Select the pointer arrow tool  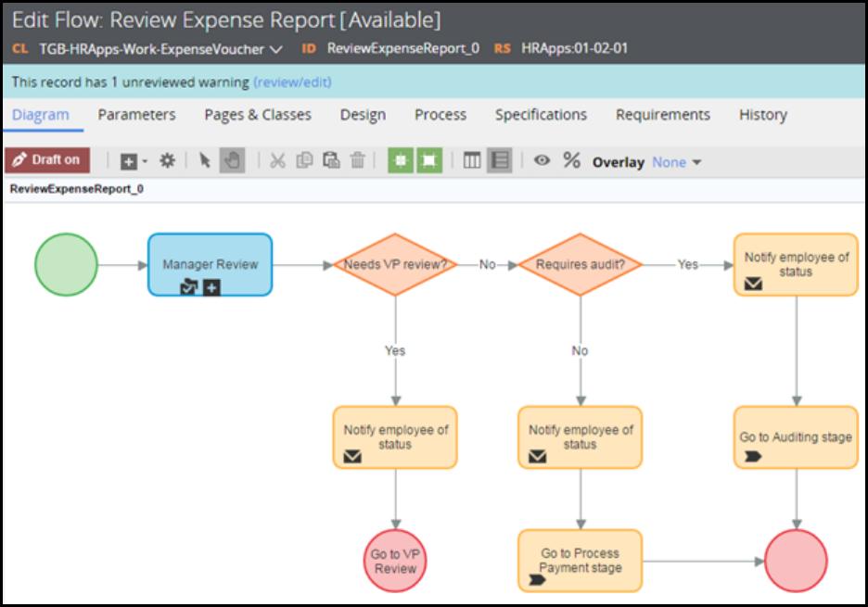click(x=205, y=160)
